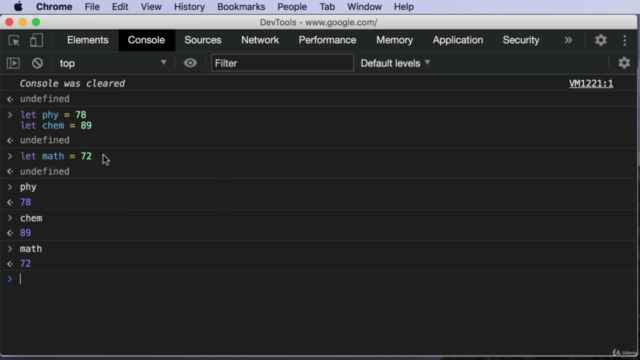The image size is (640, 360).
Task: Select the 'math' input entry
Action: point(31,249)
